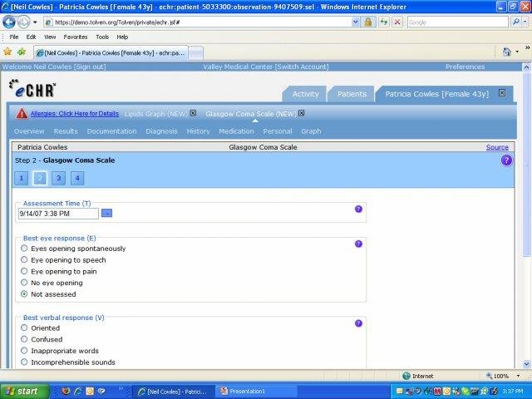Close the Patricia Cowles patient tab
The image size is (532, 399).
click(501, 94)
